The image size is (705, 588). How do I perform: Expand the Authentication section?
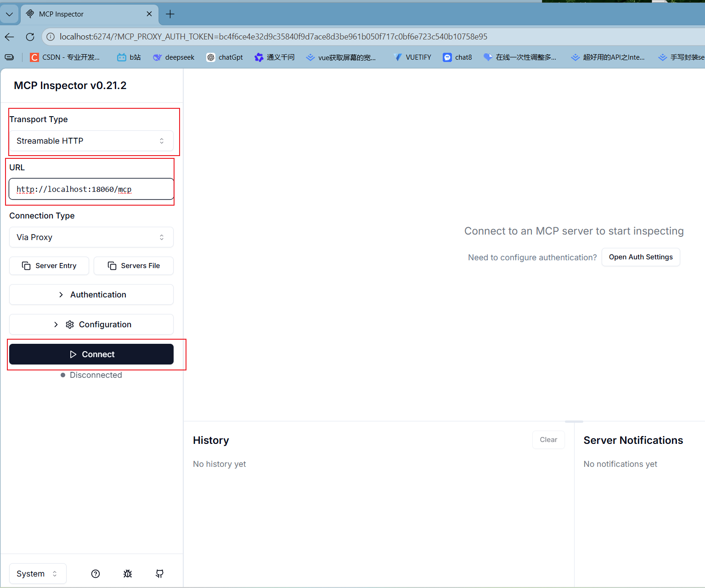[91, 295]
